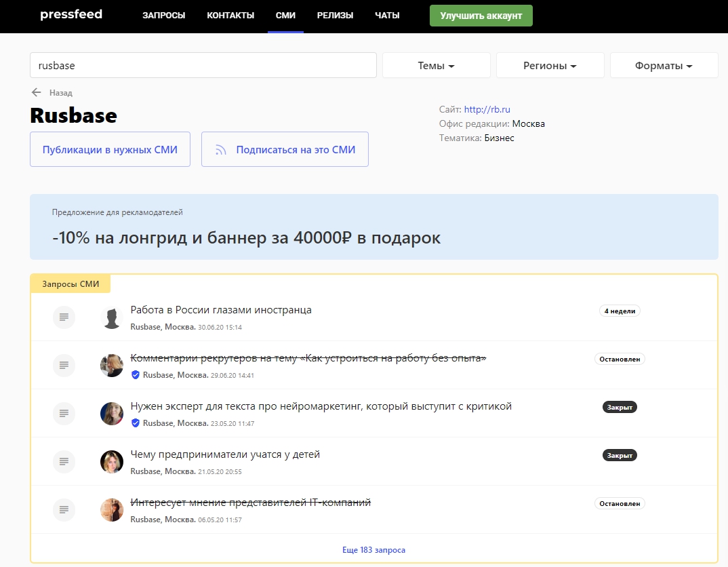Viewport: 728px width, 567px height.
Task: Open the http://rb.ru website link
Action: click(487, 109)
